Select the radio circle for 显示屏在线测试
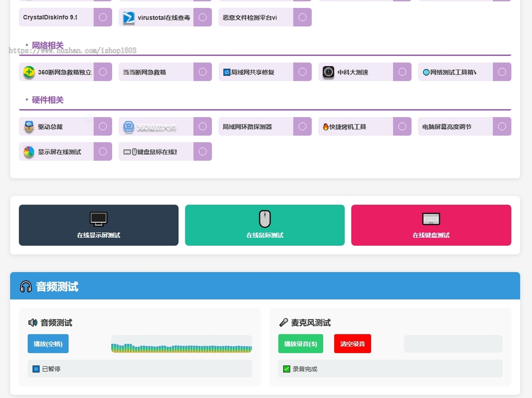 [103, 152]
